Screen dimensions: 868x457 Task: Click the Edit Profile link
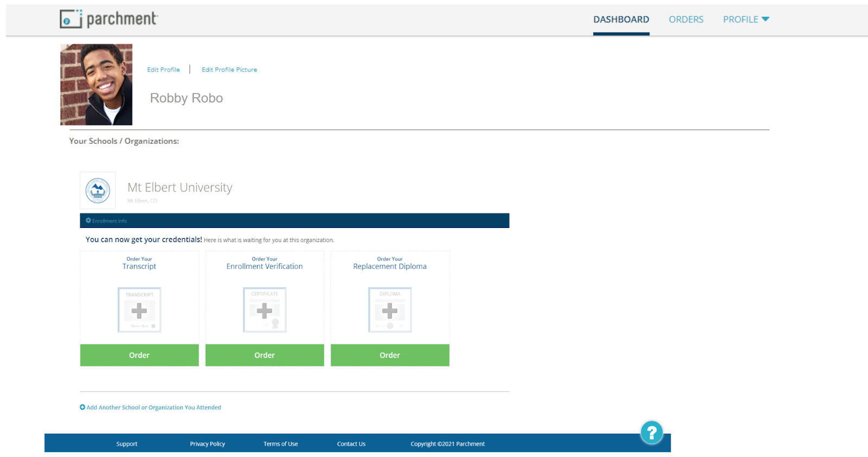click(x=163, y=69)
